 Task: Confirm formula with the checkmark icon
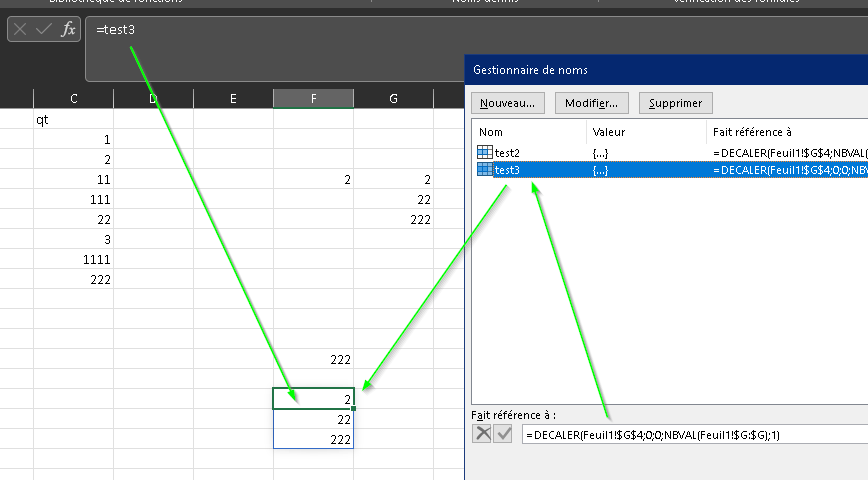(44, 29)
